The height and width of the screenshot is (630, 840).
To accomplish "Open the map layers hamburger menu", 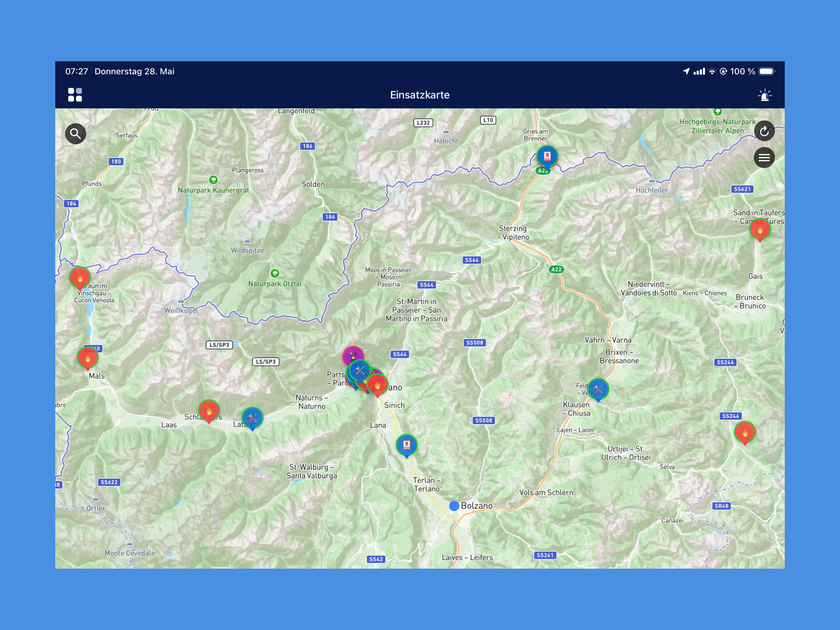I will click(764, 157).
